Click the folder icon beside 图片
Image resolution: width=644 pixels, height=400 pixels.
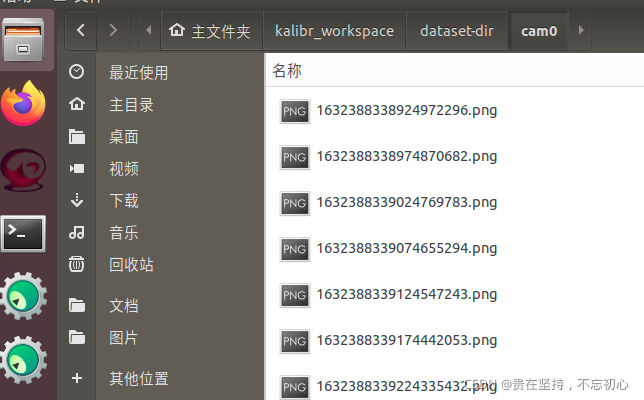point(77,337)
